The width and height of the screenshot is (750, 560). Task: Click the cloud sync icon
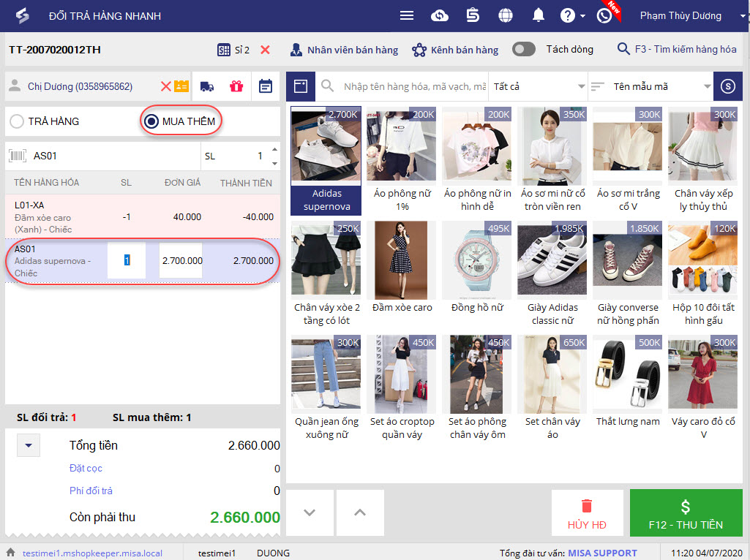(x=439, y=16)
